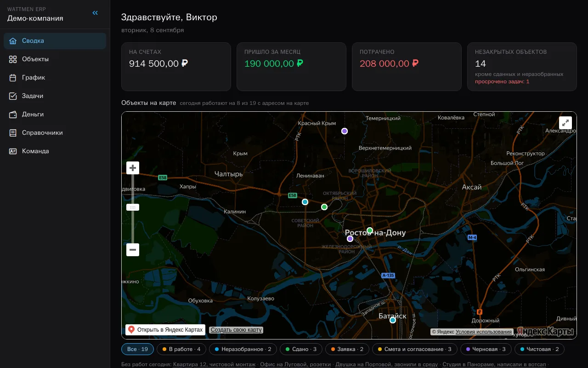Click purple marker near Красный Крым
Image resolution: width=588 pixels, height=368 pixels.
pos(345,131)
